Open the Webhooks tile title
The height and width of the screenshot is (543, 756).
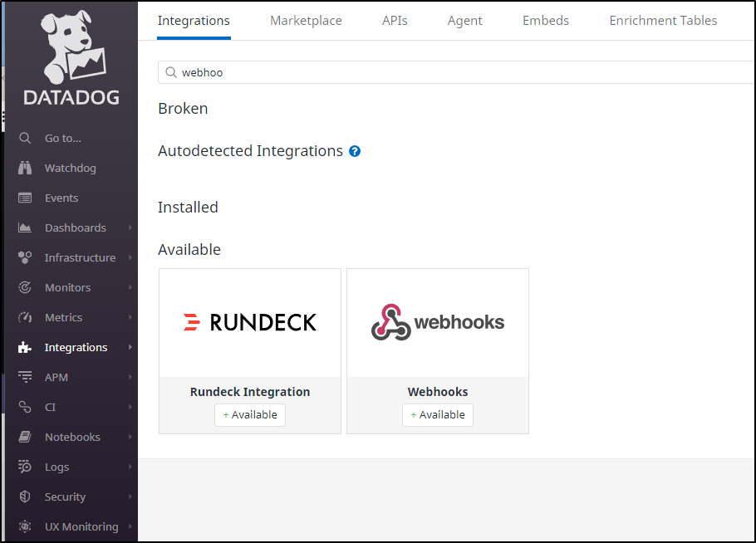[x=438, y=392]
